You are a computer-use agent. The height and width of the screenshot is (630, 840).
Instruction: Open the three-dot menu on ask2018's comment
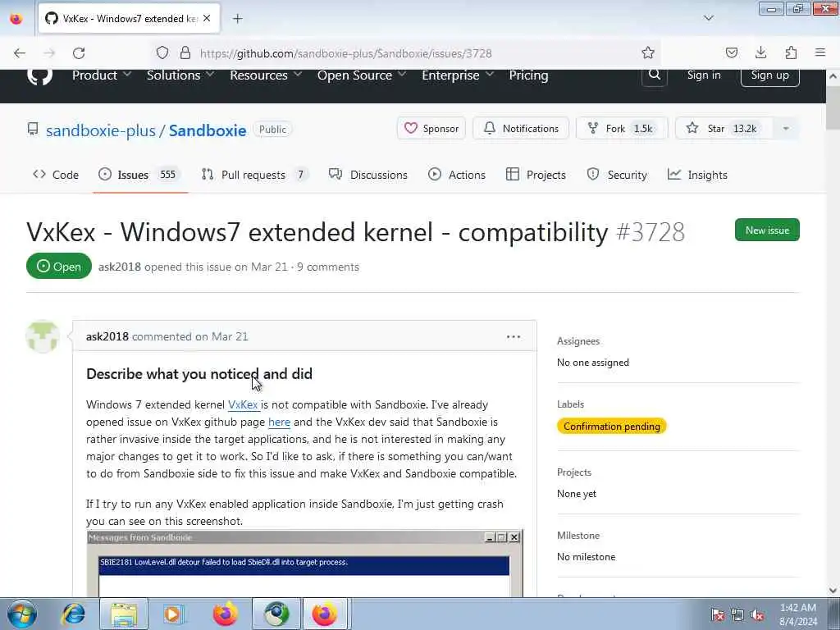pyautogui.click(x=514, y=336)
